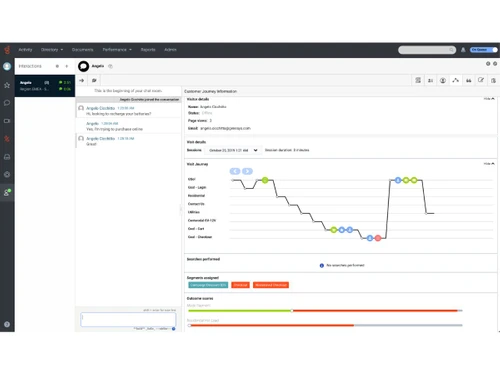Open the Responses quotation-mark icon
500x375 pixels.
(468, 80)
